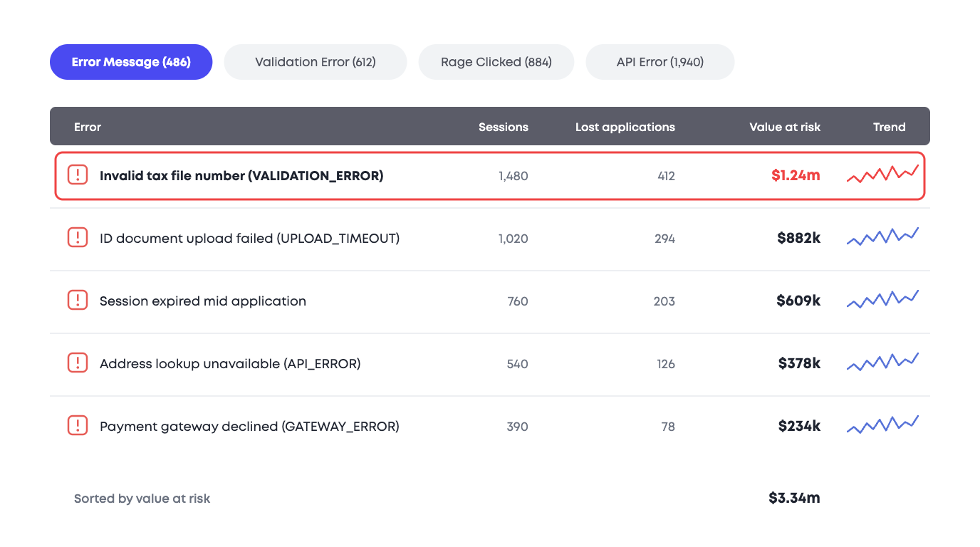The height and width of the screenshot is (547, 980).
Task: Select the 390 sessions value
Action: click(x=518, y=426)
